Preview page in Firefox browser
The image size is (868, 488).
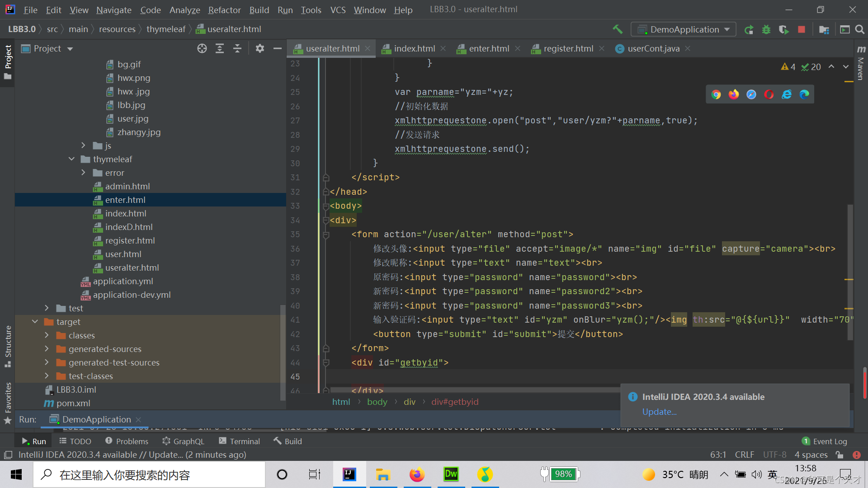point(734,94)
